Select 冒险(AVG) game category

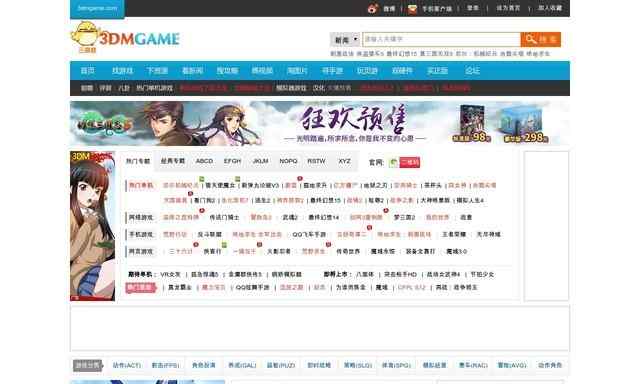(512, 365)
